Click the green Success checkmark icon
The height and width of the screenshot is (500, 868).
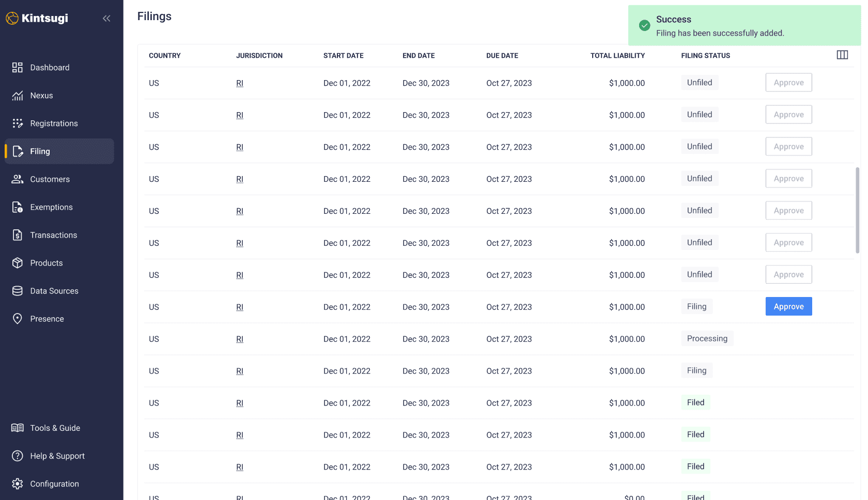point(644,25)
